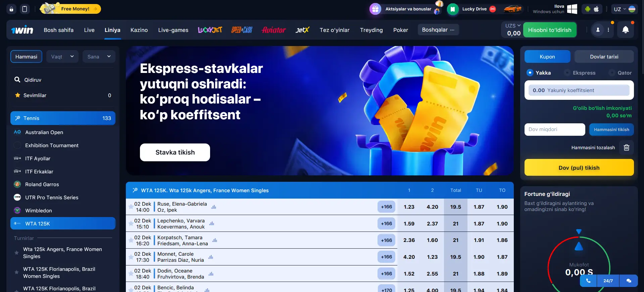Image resolution: width=644 pixels, height=292 pixels.
Task: Focus the Dov miqdori amount field
Action: 555,129
